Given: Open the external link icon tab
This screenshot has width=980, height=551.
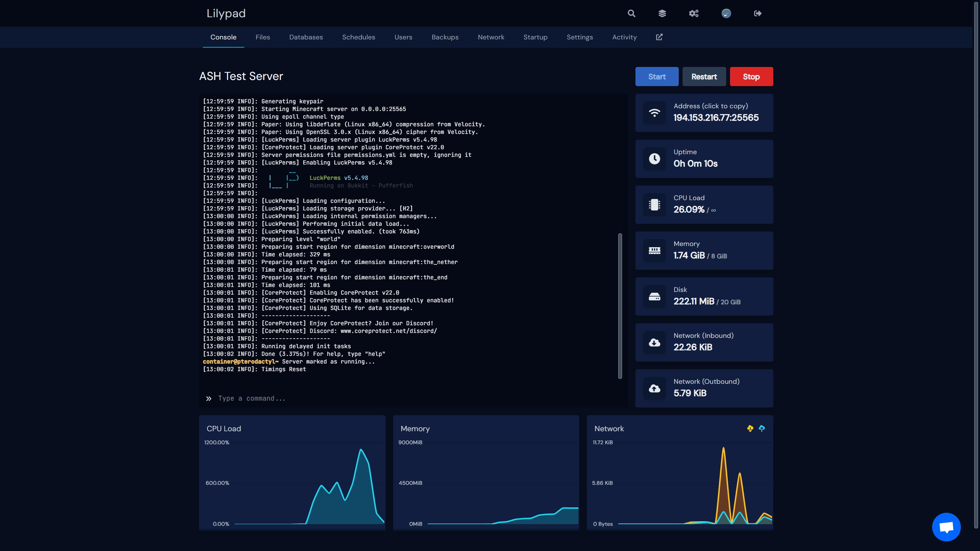Looking at the screenshot, I should point(659,37).
